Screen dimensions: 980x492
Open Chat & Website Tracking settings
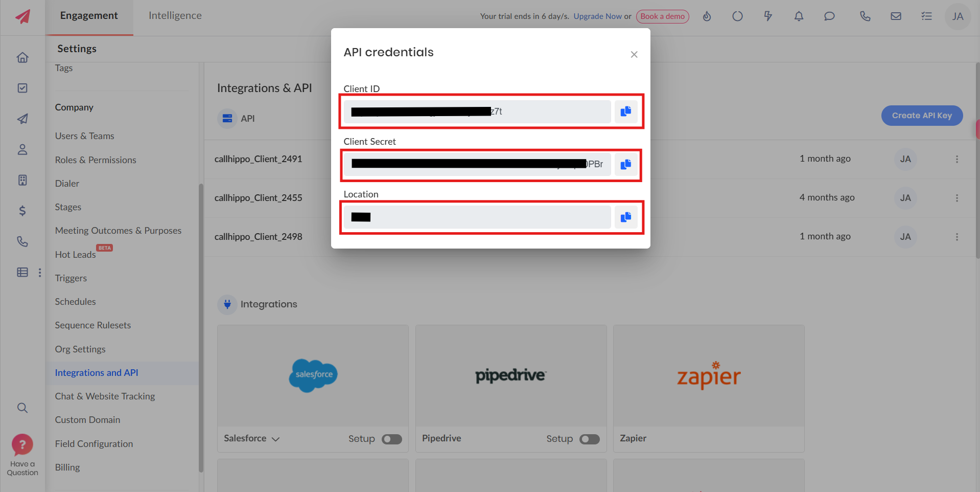tap(105, 396)
